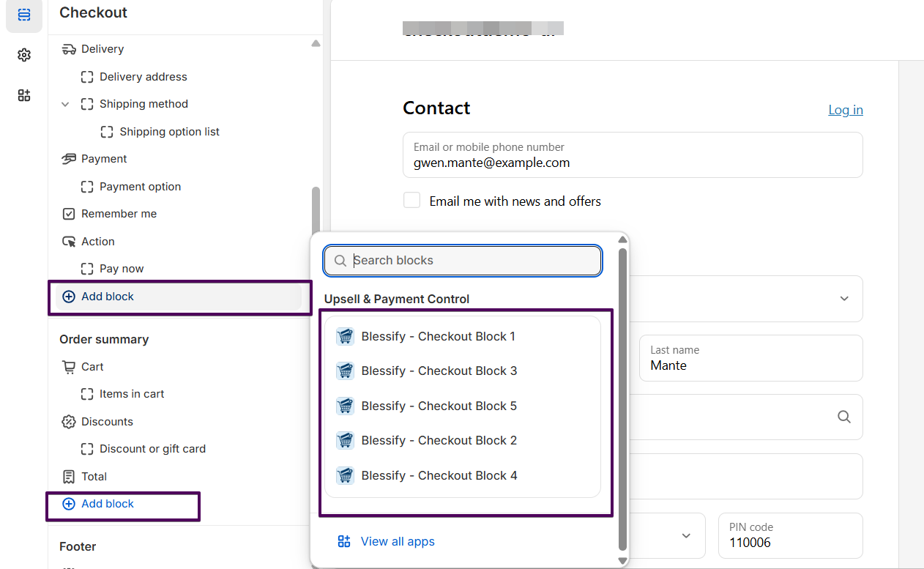Click the Cart icon in Order summary
This screenshot has width=924, height=569.
point(69,367)
